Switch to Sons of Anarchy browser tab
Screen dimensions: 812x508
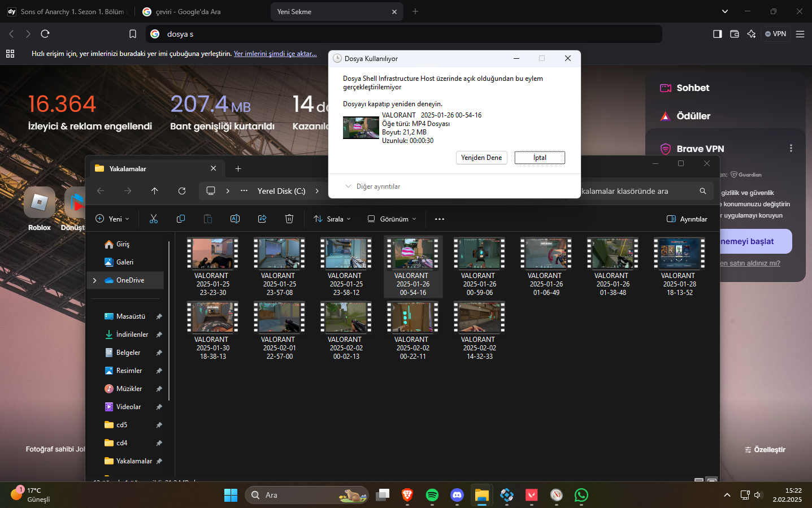[x=68, y=11]
